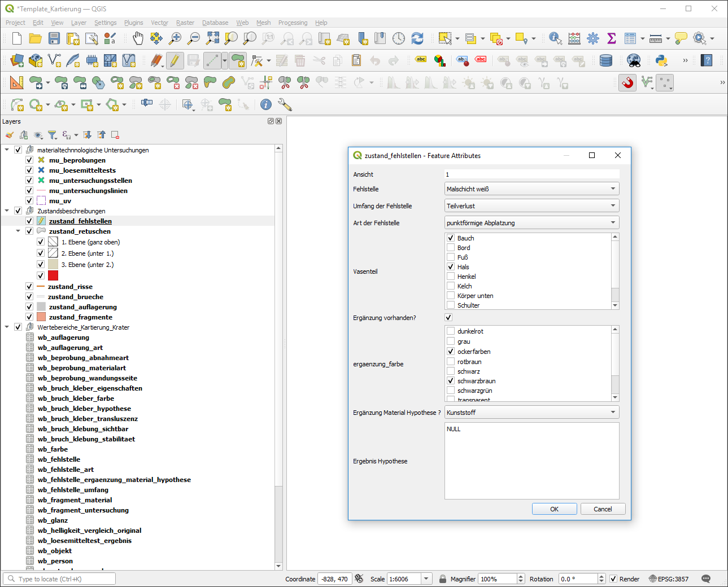The image size is (728, 587).
Task: Check the Bord checkbox in Vasenteil
Action: pos(451,248)
